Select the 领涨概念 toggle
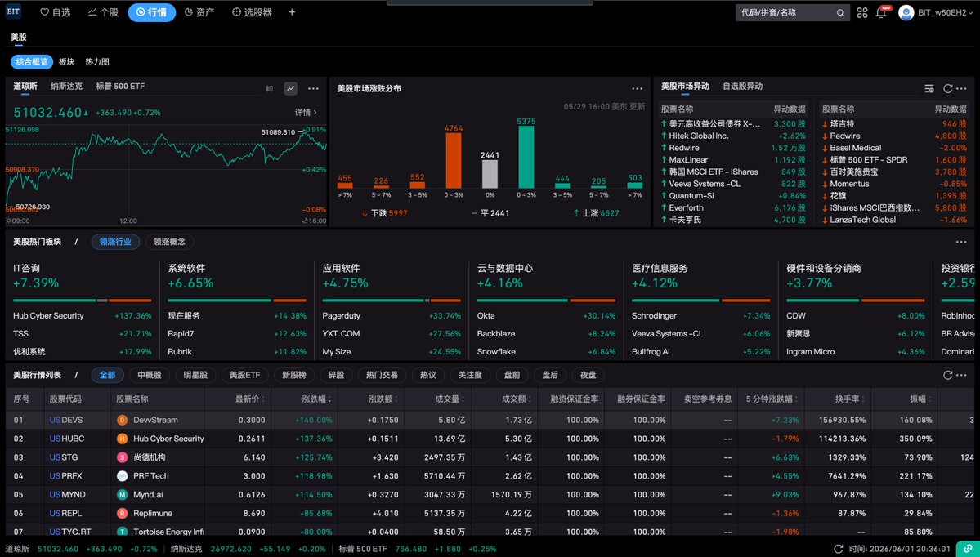 [x=169, y=242]
